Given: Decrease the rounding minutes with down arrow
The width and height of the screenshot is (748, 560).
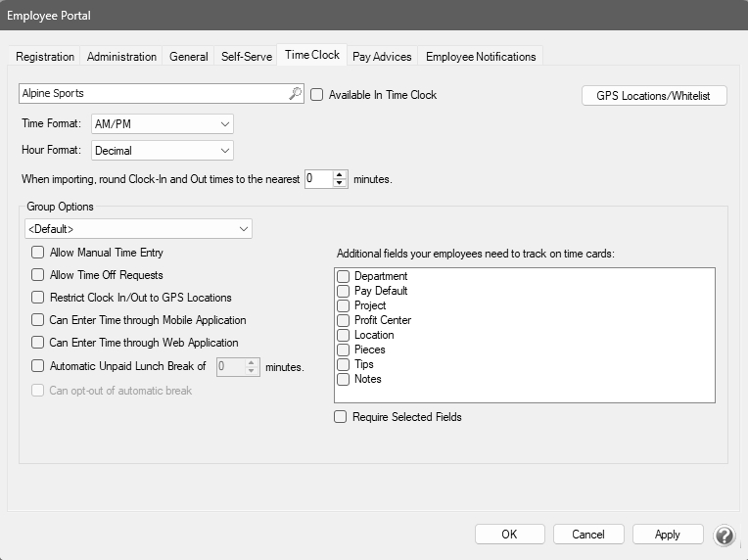Looking at the screenshot, I should [340, 184].
